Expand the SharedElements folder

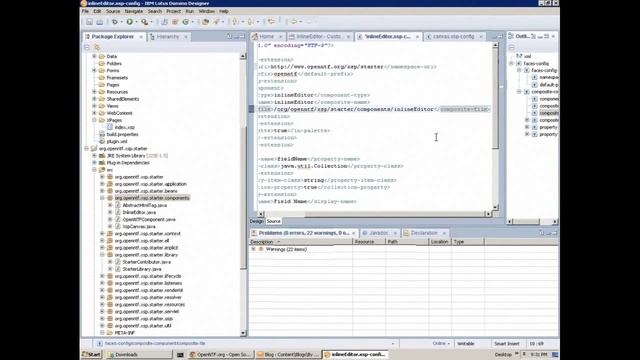[x=94, y=99]
